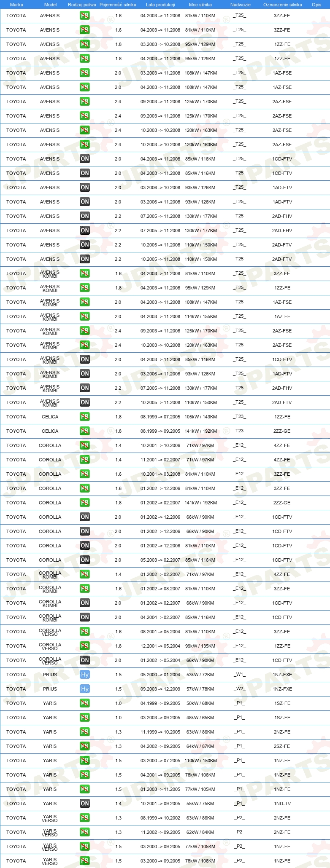Click 1AZ-FE engine code in Avensis Kombi row
330x868 pixels.
pos(282,316)
